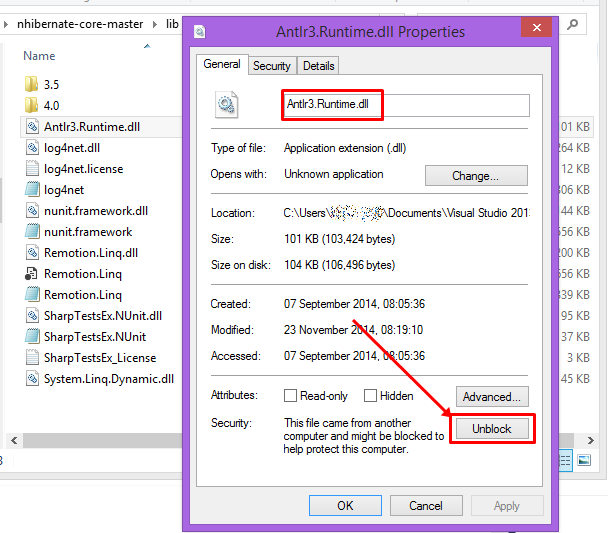Click the nunit.framework.dll file icon
This screenshot has width=608, height=533.
[x=32, y=210]
